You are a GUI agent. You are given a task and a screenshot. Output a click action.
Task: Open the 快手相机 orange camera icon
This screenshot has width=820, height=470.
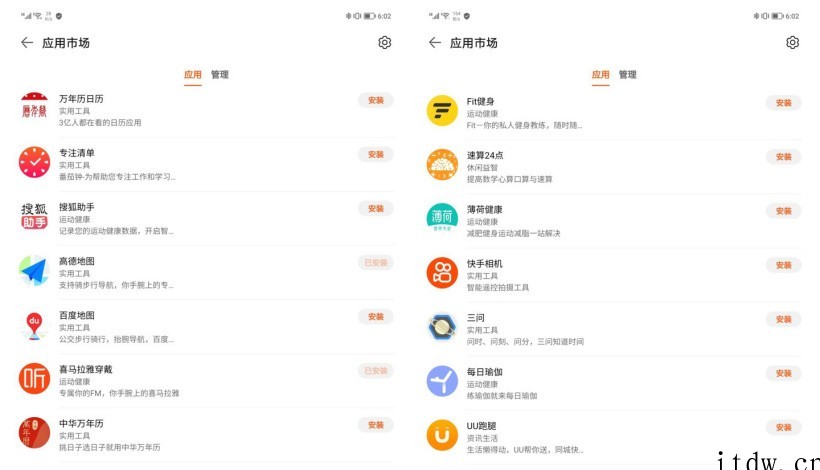[x=442, y=272]
